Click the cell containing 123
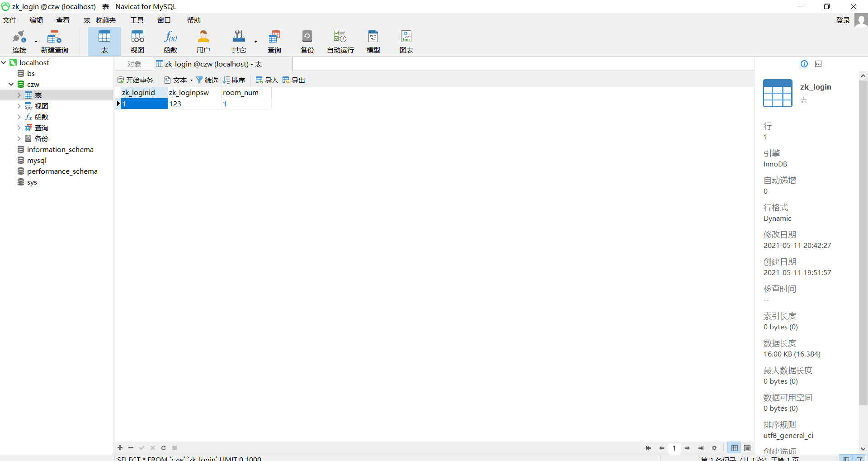 coord(195,104)
